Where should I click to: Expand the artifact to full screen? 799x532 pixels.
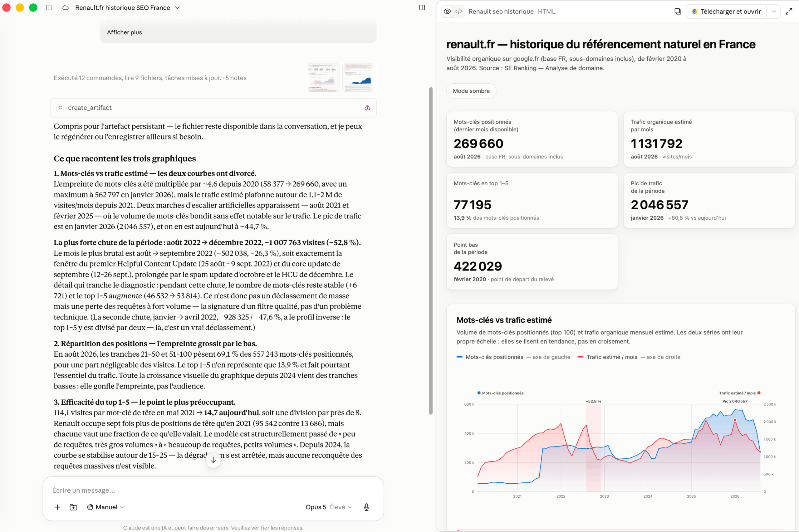point(789,12)
